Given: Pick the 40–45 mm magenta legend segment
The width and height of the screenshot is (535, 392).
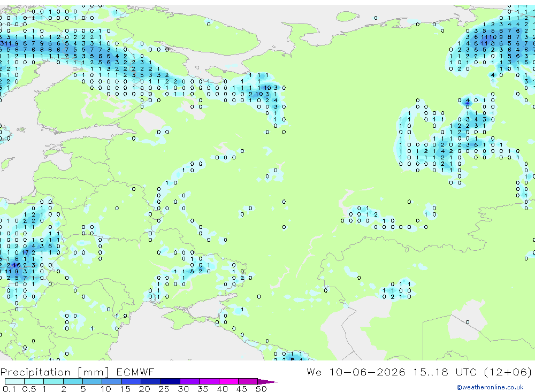Looking at the screenshot, I should pos(228,381).
